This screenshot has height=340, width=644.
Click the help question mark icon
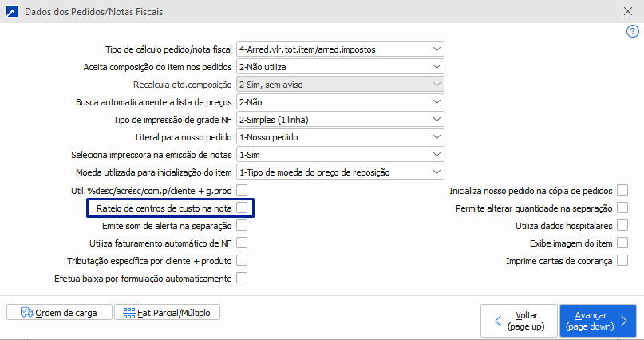634,30
